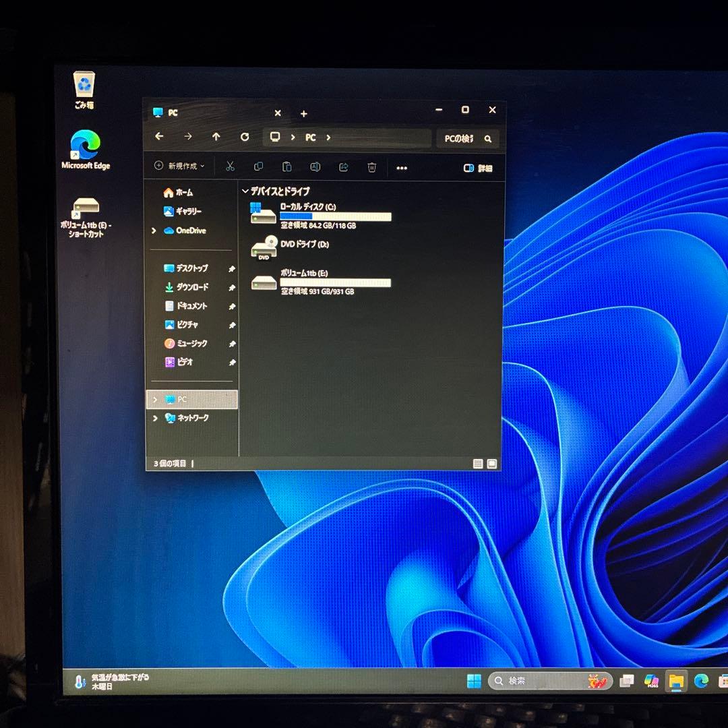Select the PC tab in Explorer
The image size is (728, 728).
coord(172,113)
